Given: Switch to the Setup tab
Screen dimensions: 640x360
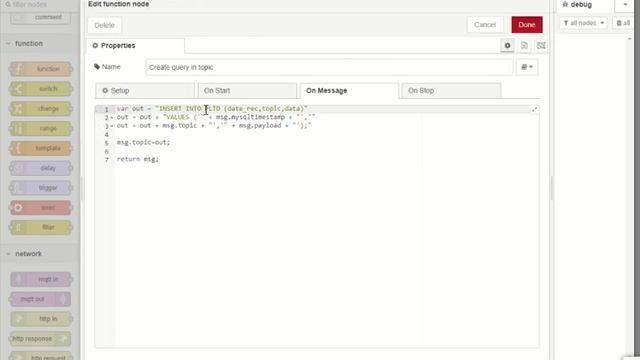Looking at the screenshot, I should tap(145, 91).
